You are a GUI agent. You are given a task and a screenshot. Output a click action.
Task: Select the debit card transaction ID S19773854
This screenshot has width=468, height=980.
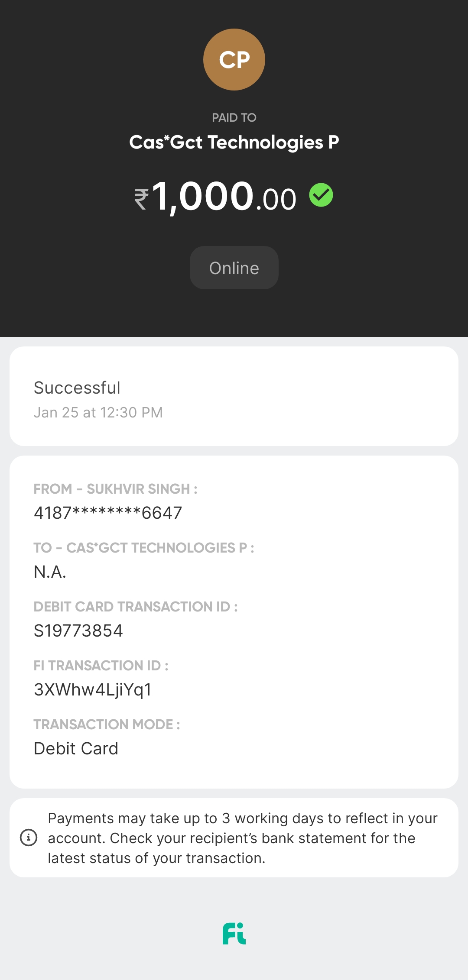(x=78, y=631)
